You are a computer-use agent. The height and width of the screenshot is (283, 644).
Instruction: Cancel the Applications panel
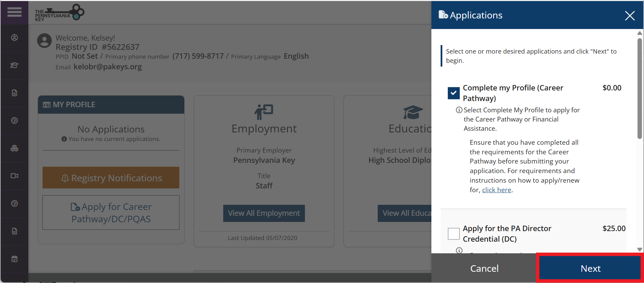(x=484, y=268)
